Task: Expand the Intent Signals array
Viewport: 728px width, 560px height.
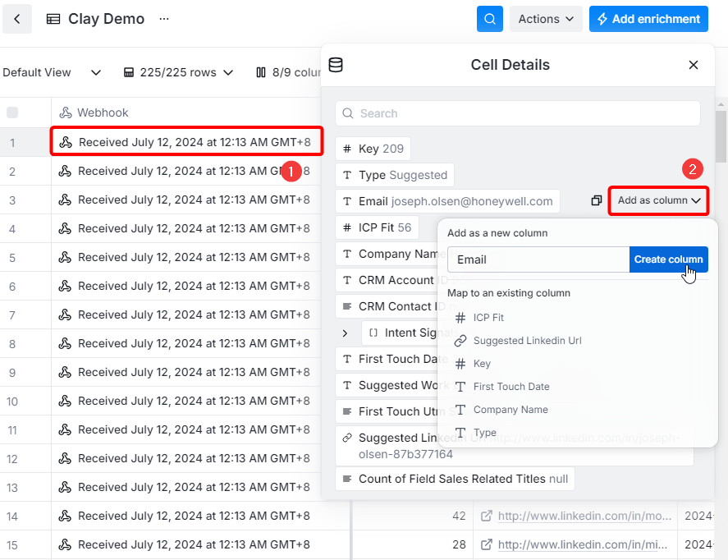Action: (345, 333)
